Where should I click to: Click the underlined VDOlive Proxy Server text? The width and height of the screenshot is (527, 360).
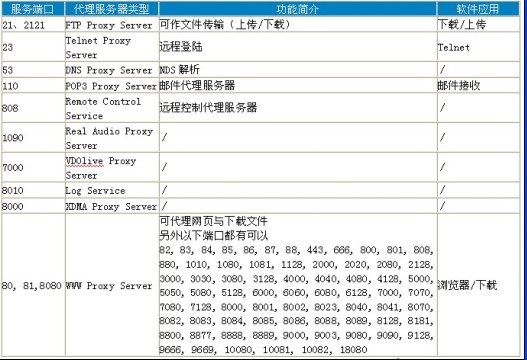click(101, 168)
